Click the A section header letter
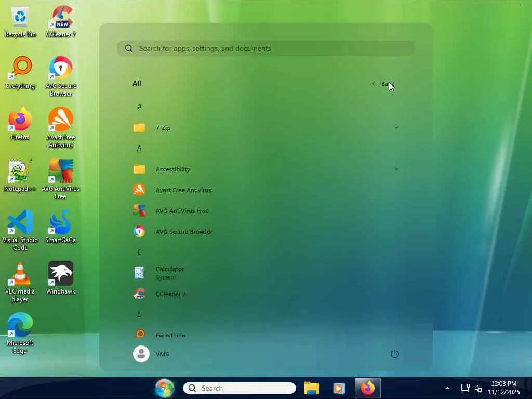This screenshot has height=399, width=532. click(139, 148)
